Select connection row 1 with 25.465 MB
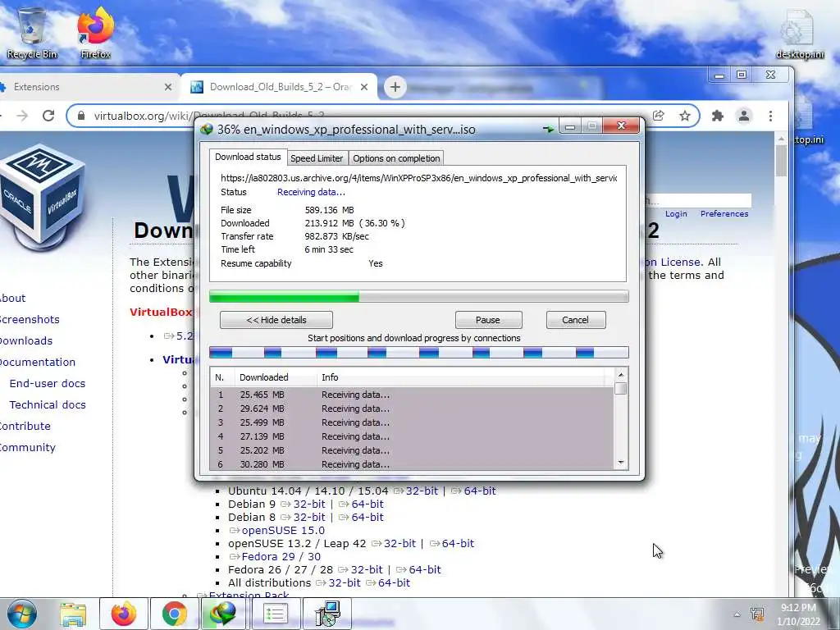The height and width of the screenshot is (630, 840). click(412, 395)
